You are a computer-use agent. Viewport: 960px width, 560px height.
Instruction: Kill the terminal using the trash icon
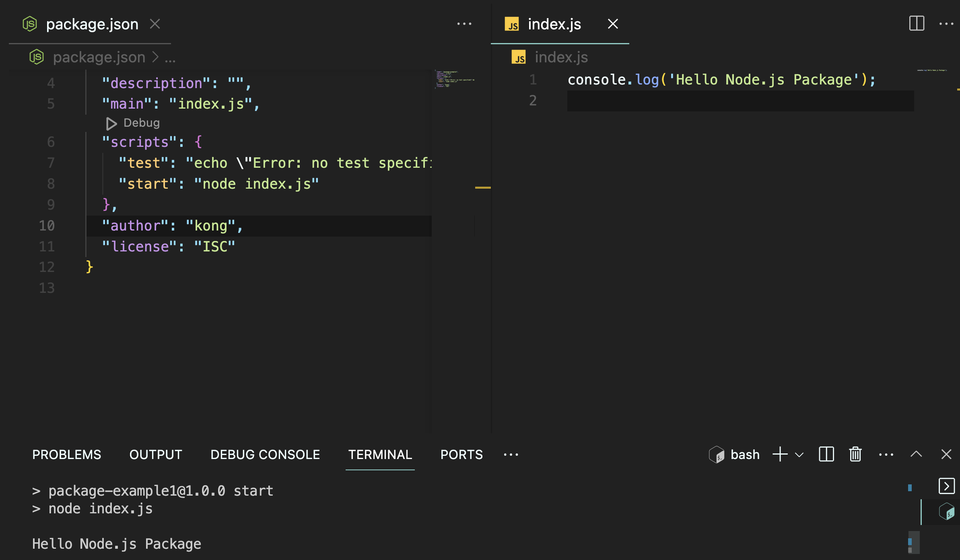pyautogui.click(x=855, y=454)
